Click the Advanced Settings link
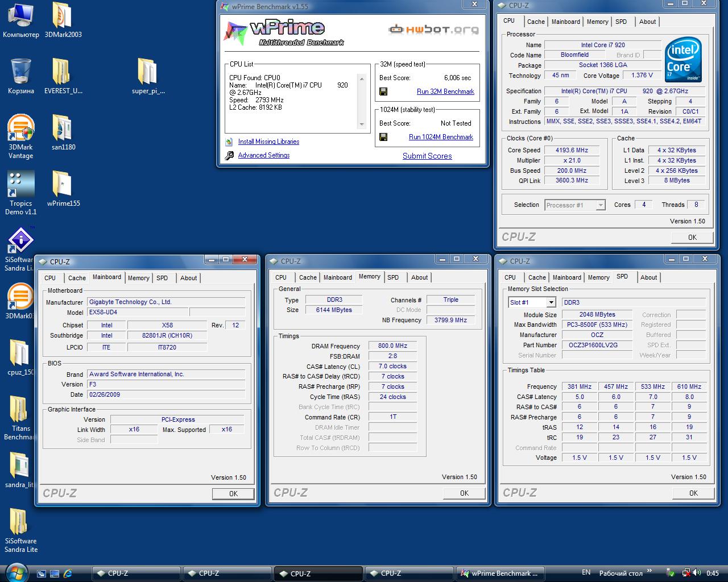 point(264,155)
